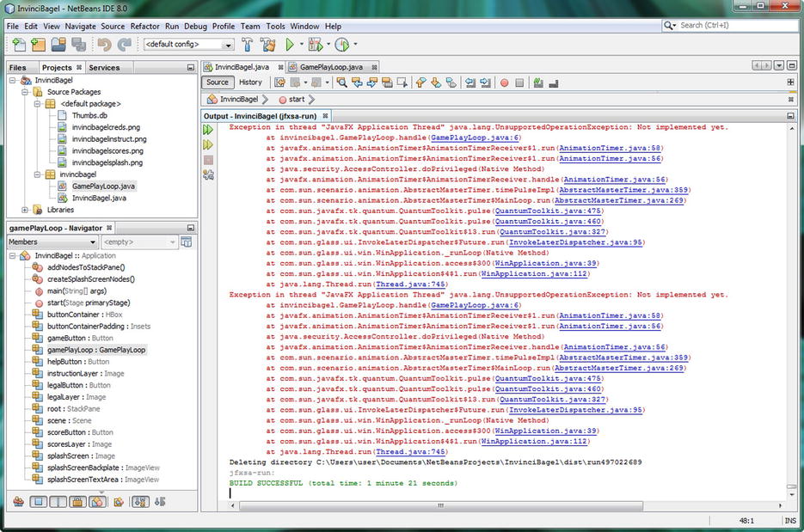Click the Shift Line Right icon
Screen dimensions: 804x532
point(485,83)
